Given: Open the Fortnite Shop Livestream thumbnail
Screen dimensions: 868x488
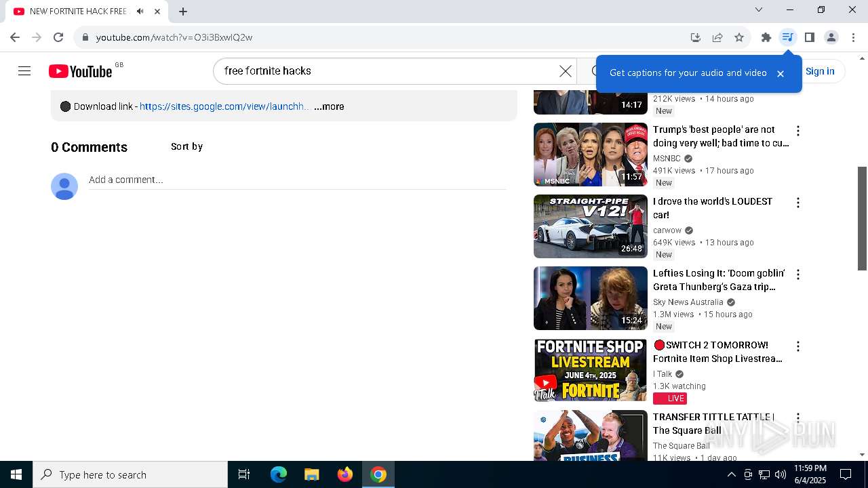Looking at the screenshot, I should pos(591,370).
